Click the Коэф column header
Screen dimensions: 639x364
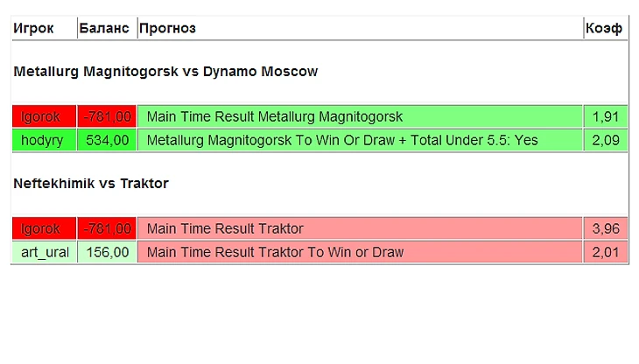(604, 29)
